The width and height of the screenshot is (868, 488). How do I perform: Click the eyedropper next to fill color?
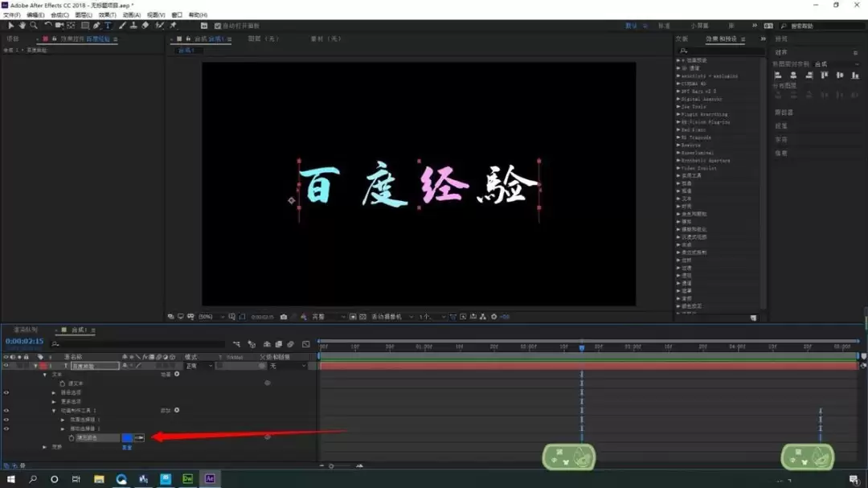tap(139, 438)
